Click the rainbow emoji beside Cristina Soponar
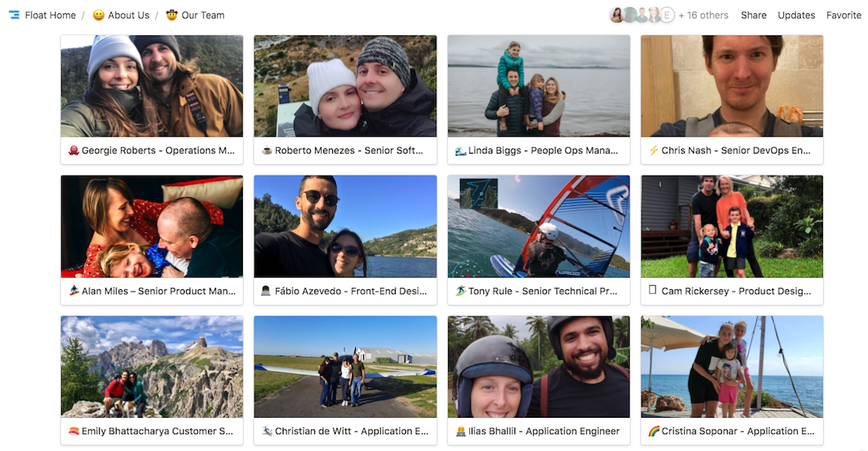The image size is (868, 451). [x=653, y=431]
